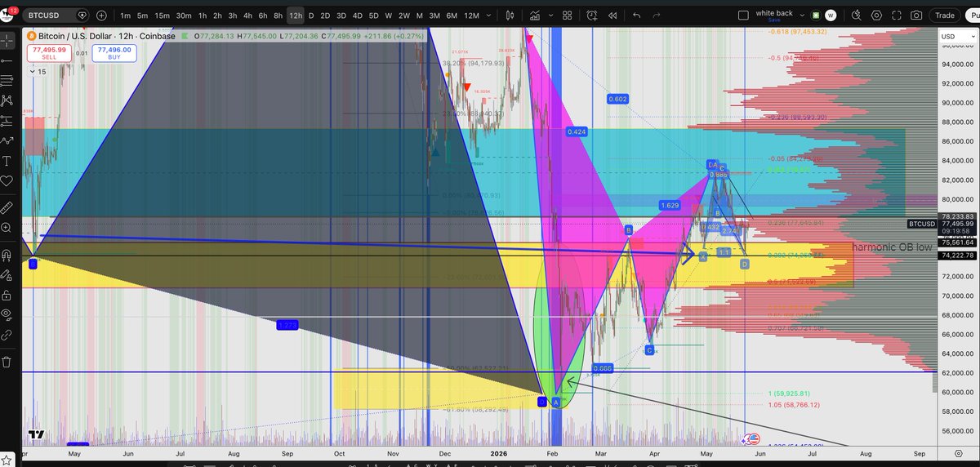Image resolution: width=980 pixels, height=467 pixels.
Task: Toggle lock all drawing tools
Action: pos(8,294)
